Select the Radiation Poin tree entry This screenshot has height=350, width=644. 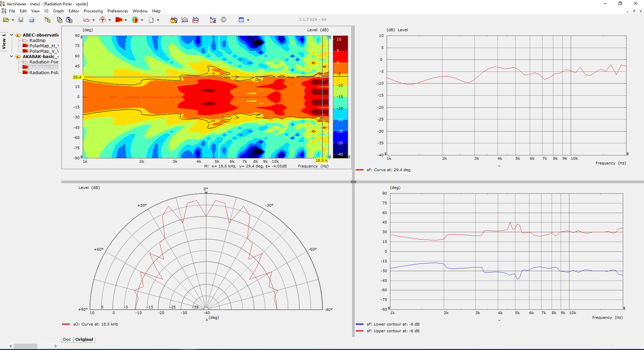point(44,62)
